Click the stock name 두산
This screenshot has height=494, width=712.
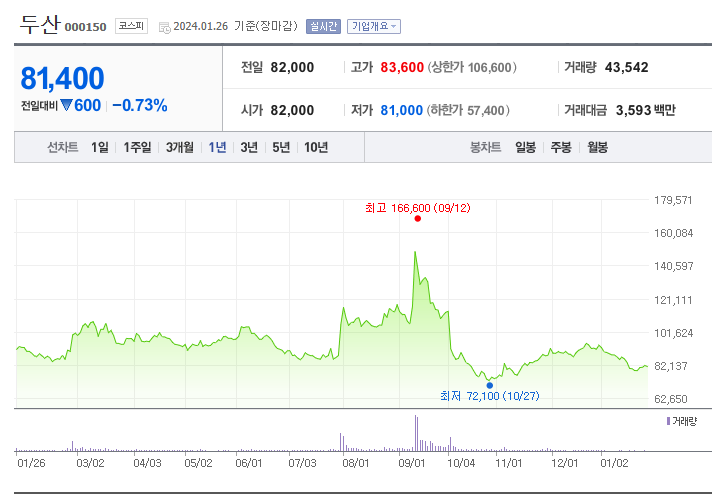pyautogui.click(x=39, y=25)
